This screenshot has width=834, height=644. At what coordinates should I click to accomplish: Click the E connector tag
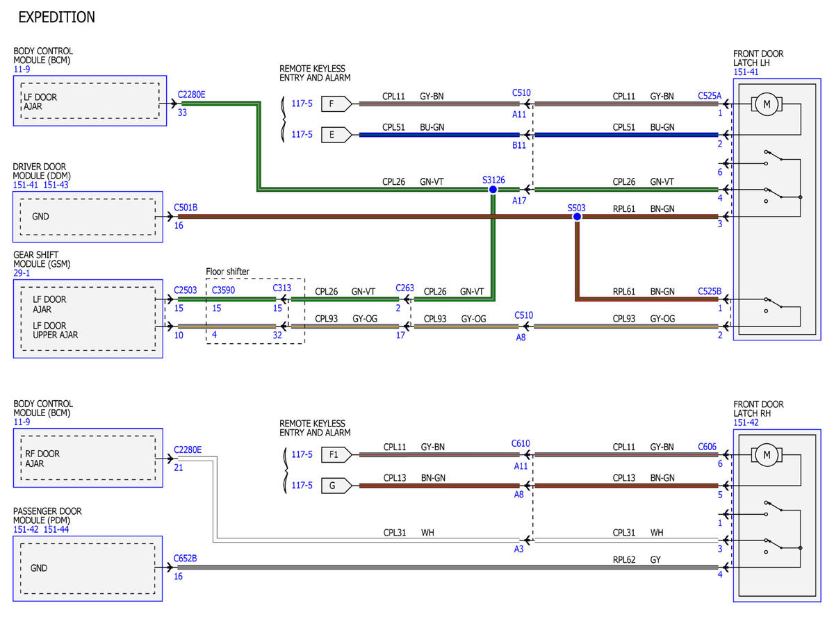pos(336,135)
